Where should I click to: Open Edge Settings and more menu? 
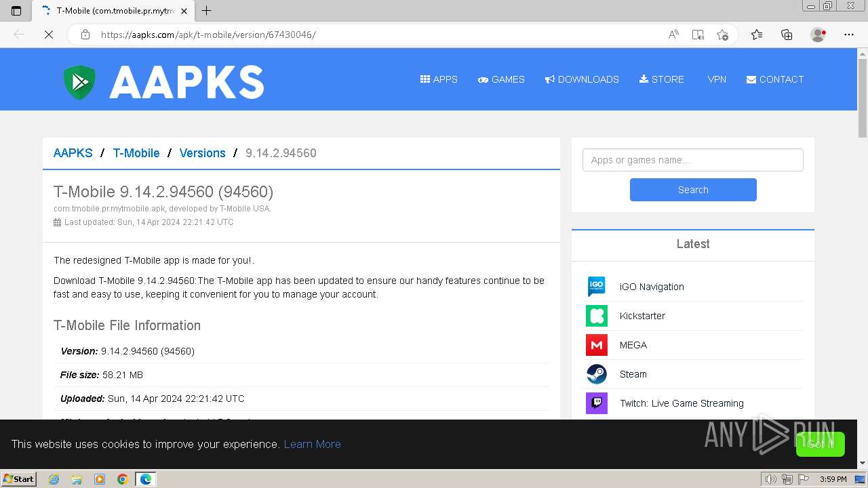click(849, 35)
